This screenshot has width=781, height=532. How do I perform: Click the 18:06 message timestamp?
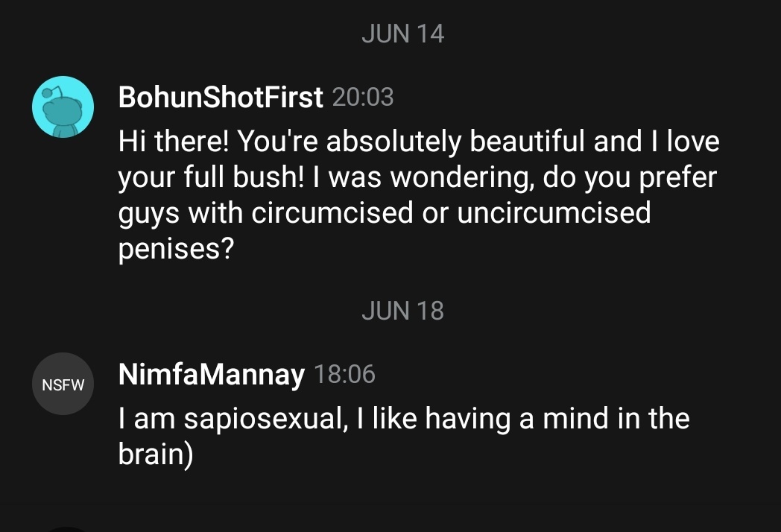point(344,374)
